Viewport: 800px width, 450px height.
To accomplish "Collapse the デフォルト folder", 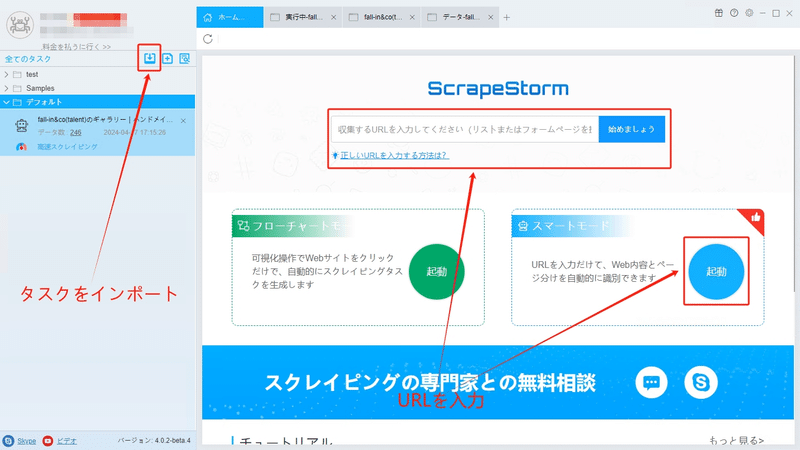I will 6,102.
